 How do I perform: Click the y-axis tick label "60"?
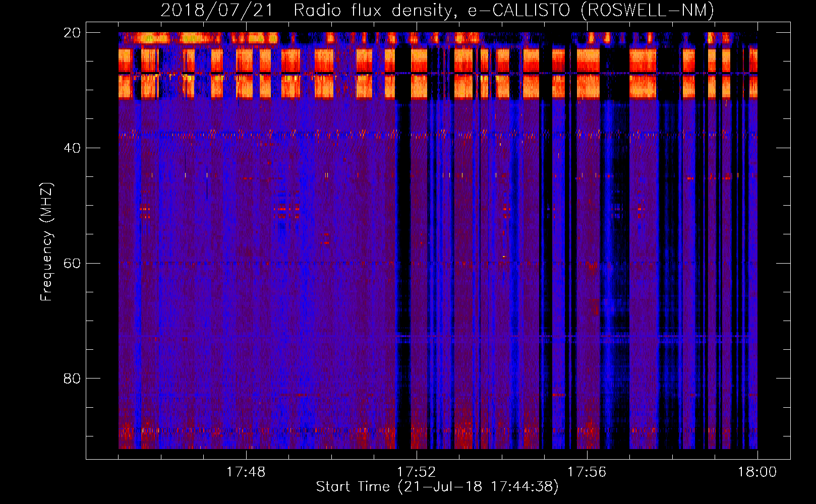72,264
